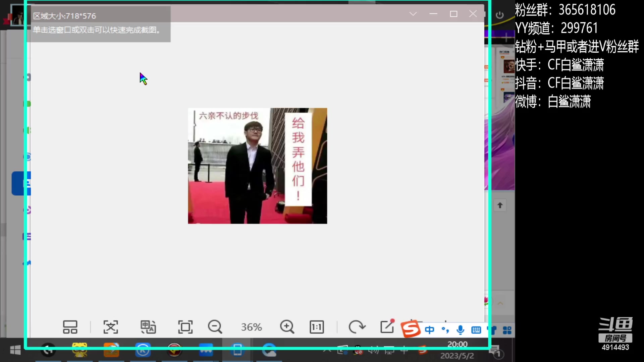Click the power icon in the window behind

pos(500,15)
